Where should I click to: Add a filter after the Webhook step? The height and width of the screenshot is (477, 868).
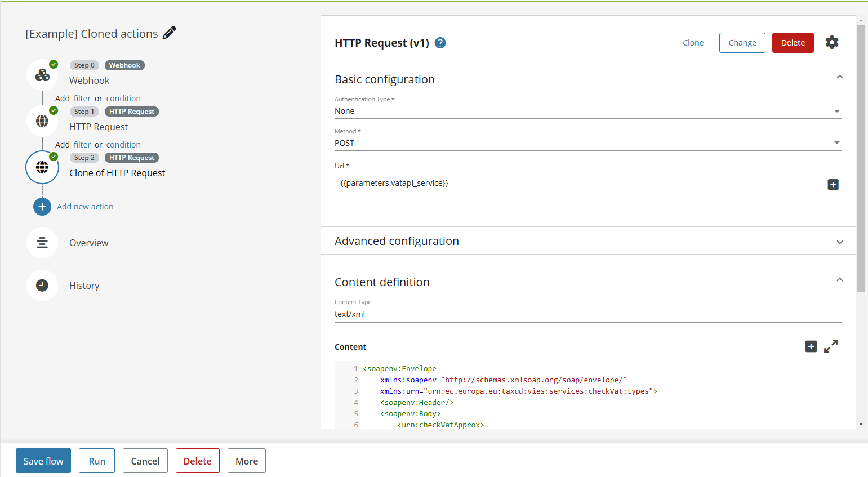pos(82,99)
